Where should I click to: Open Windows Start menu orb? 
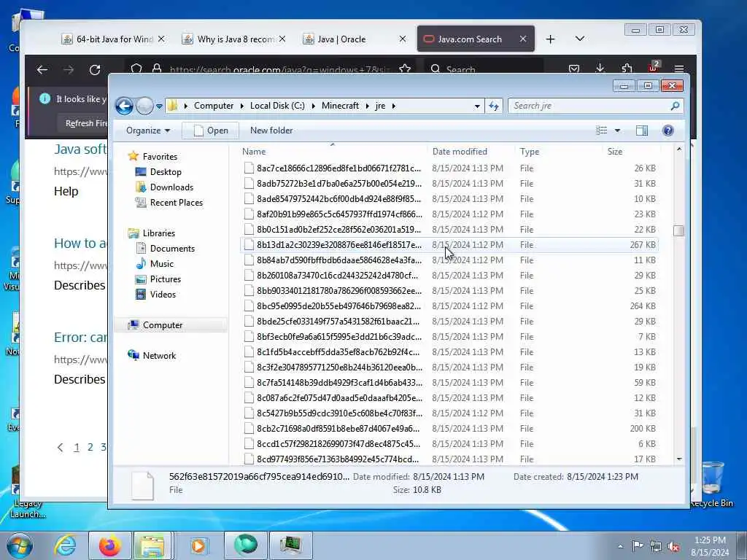tap(20, 545)
